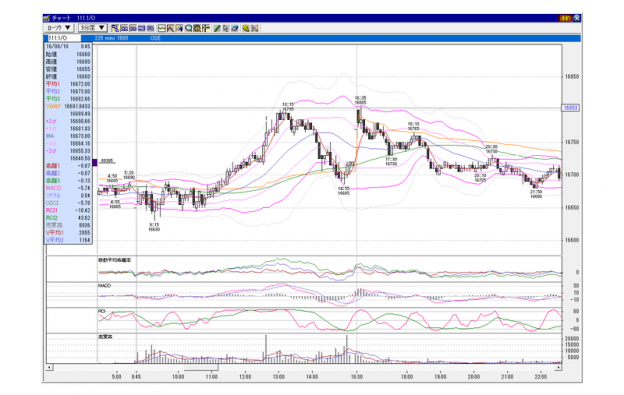Image resolution: width=624 pixels, height=395 pixels.
Task: Click the MACD indicator panel label
Action: 105,286
